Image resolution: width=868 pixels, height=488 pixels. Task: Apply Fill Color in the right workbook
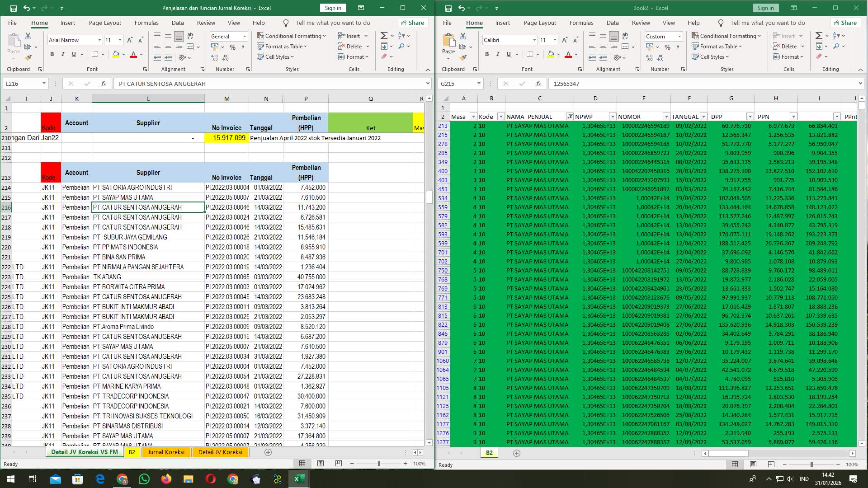(551, 54)
